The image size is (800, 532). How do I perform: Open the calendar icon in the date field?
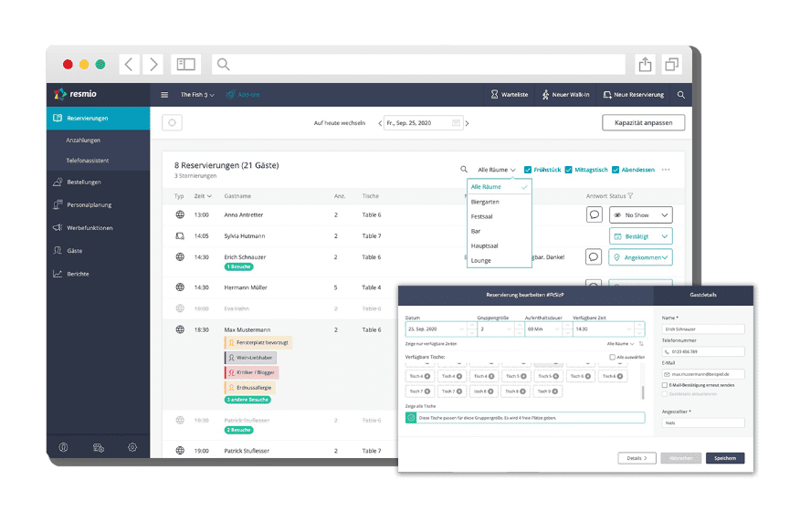(x=456, y=123)
